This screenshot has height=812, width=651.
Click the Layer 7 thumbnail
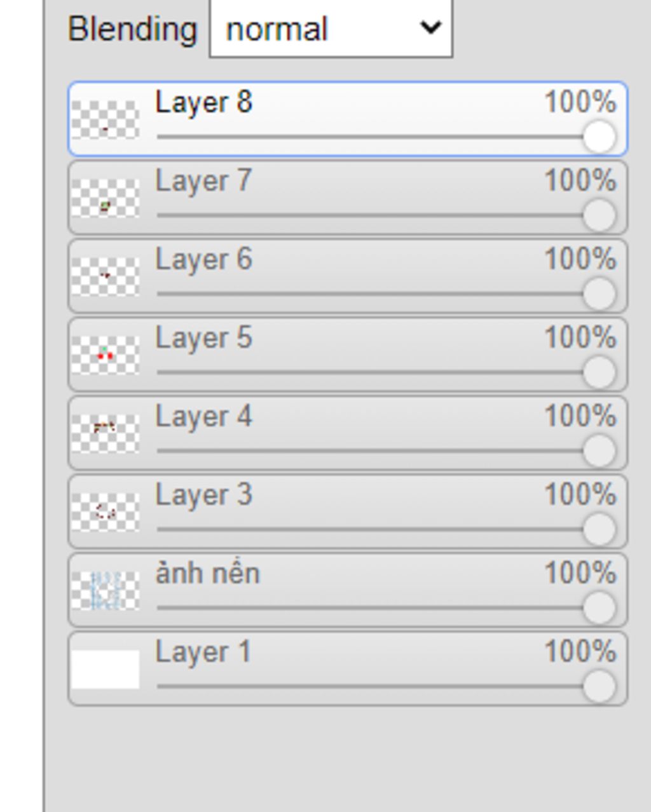click(105, 198)
